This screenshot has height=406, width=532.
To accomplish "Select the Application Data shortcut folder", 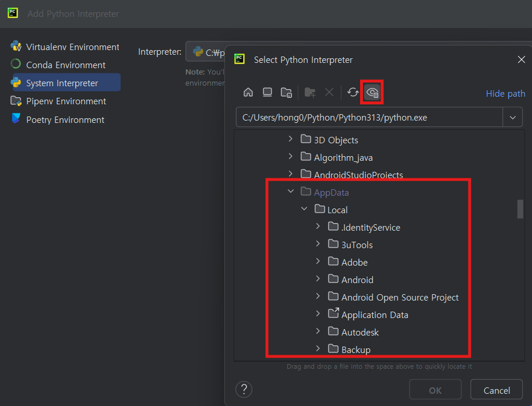I will [368, 315].
